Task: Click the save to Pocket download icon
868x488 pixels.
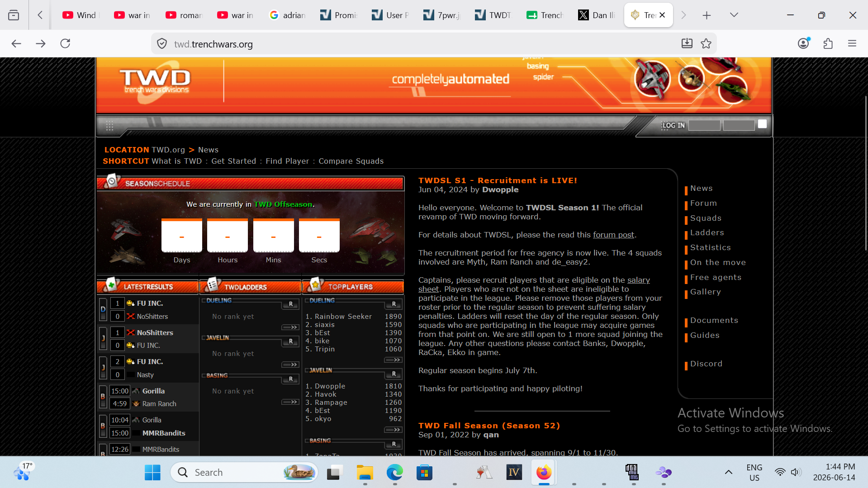Action: [687, 44]
